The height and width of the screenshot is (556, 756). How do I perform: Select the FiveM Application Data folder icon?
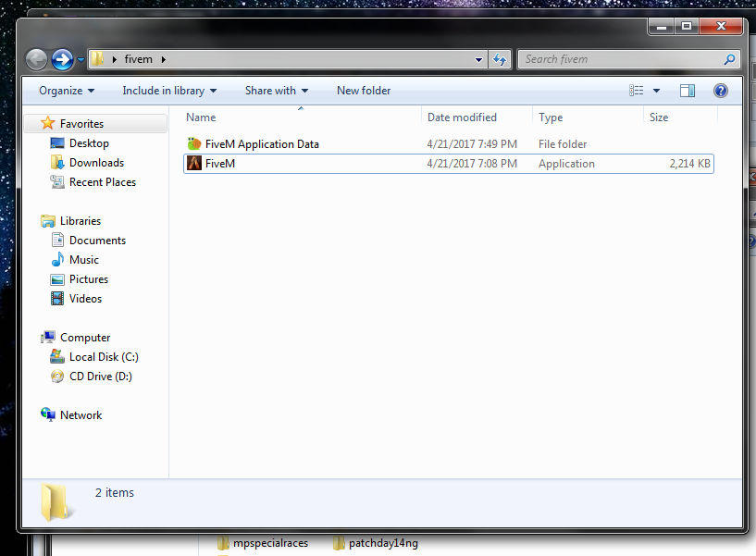[194, 143]
